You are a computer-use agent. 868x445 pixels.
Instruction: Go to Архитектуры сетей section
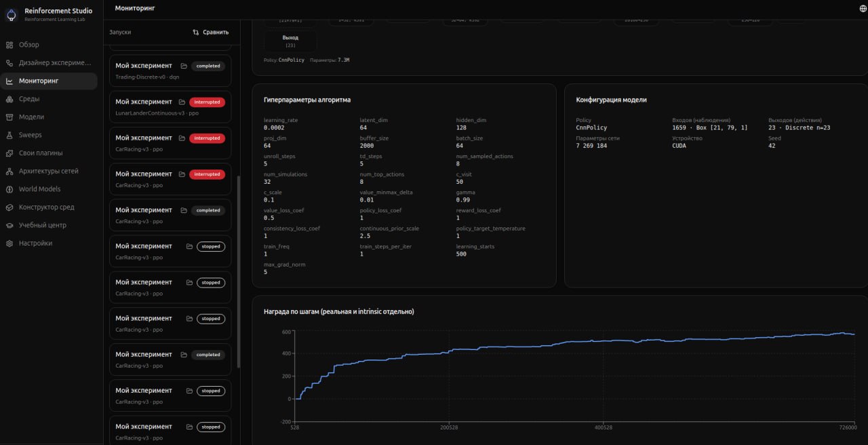click(x=48, y=171)
